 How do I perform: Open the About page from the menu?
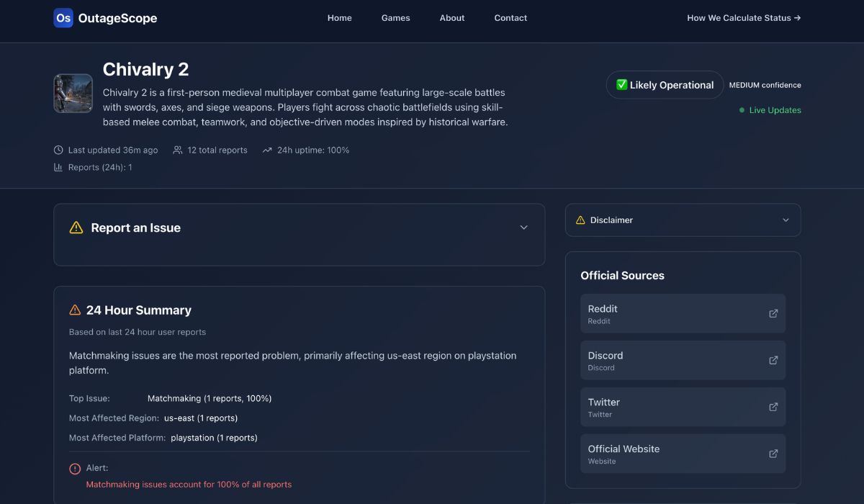click(x=451, y=17)
